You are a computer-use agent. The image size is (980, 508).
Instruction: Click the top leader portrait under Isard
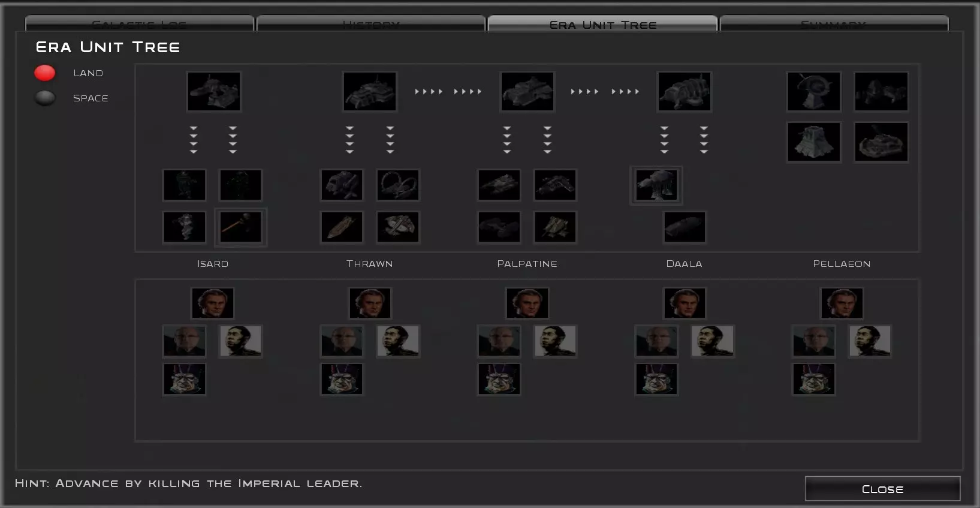point(213,303)
